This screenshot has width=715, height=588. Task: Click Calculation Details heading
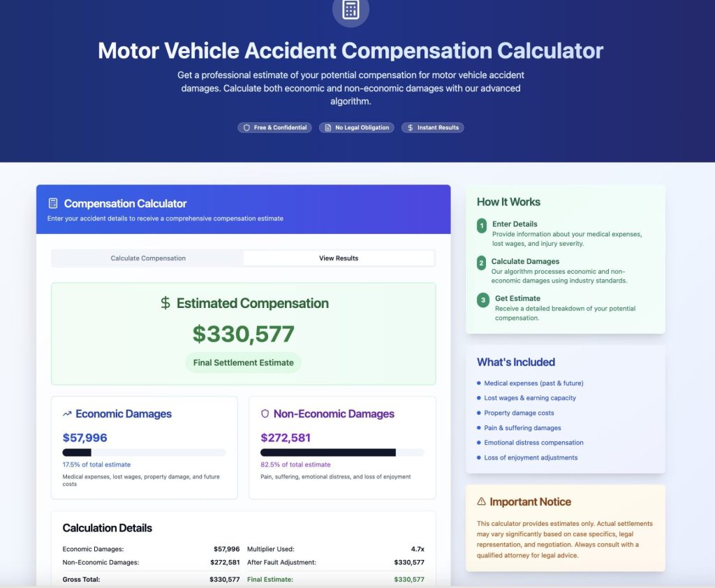pos(107,528)
